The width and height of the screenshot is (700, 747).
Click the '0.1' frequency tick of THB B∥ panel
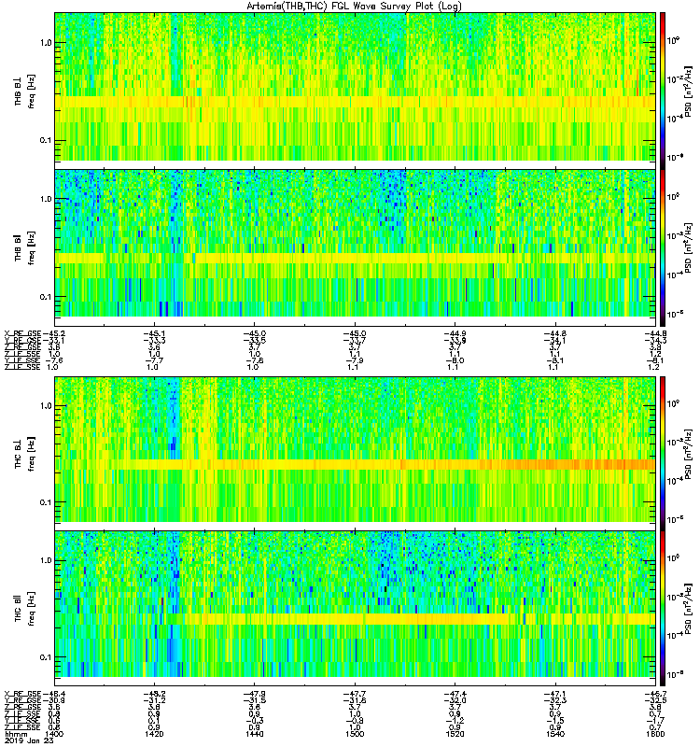[46, 297]
